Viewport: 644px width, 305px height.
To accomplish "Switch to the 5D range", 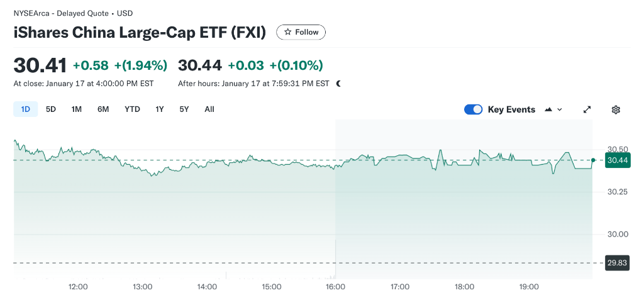I will 51,109.
